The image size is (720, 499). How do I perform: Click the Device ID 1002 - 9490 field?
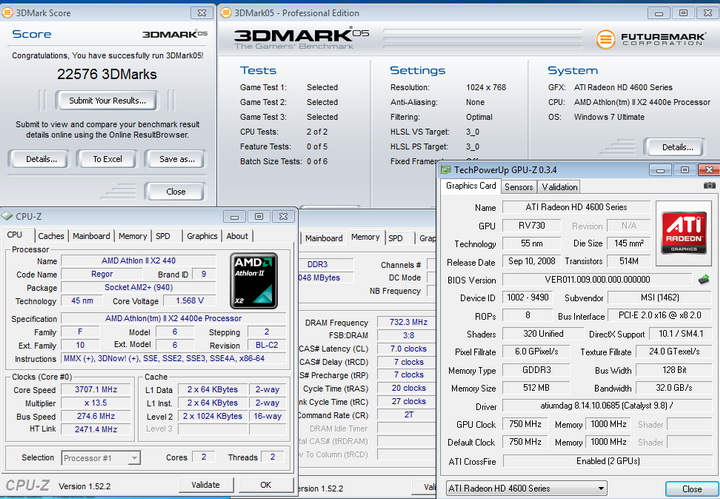528,297
